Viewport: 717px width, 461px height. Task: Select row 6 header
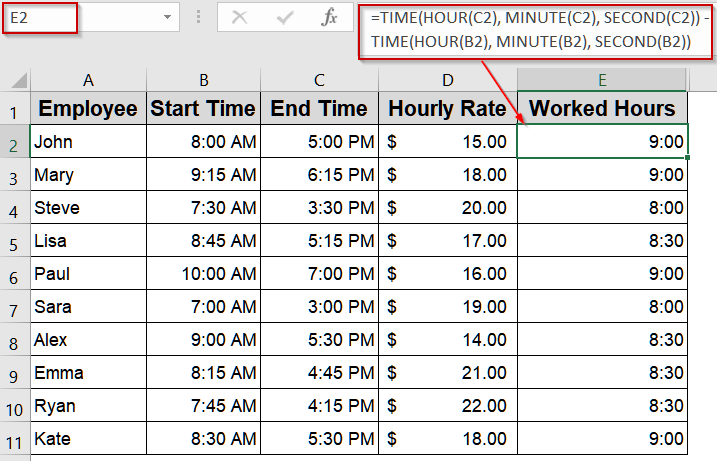(x=15, y=273)
